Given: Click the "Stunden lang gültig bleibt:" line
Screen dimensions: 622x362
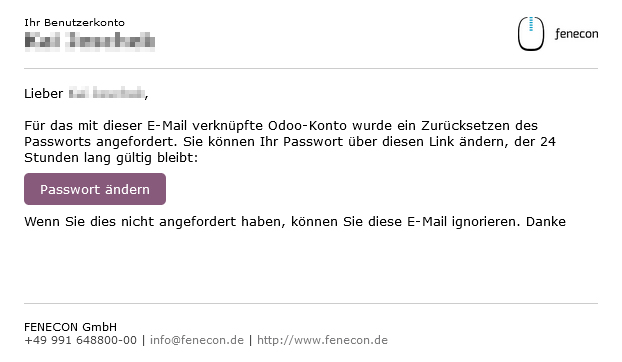Looking at the screenshot, I should (x=111, y=158).
